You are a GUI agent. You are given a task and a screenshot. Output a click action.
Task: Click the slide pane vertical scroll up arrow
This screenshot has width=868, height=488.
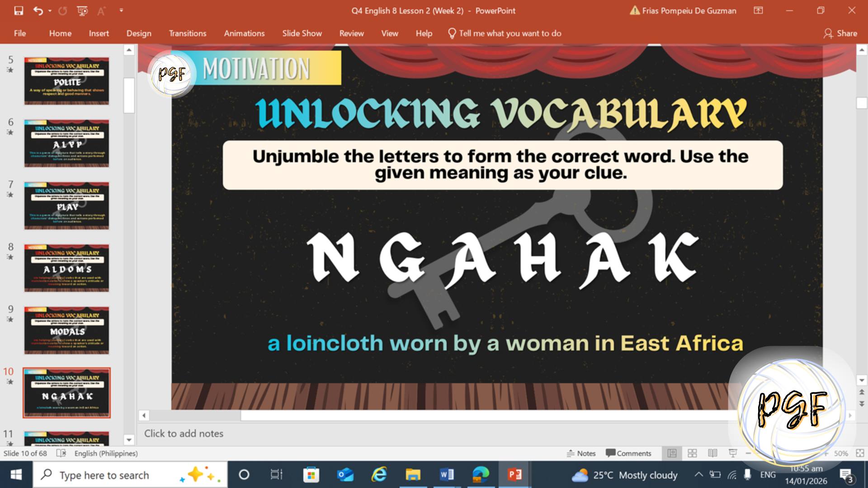pos(862,50)
